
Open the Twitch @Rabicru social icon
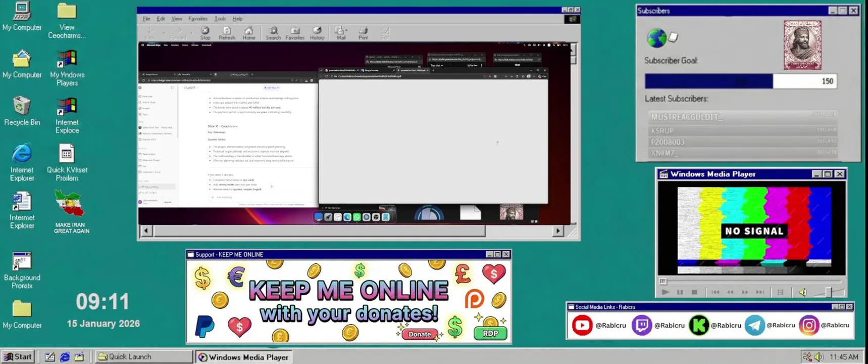click(x=642, y=325)
